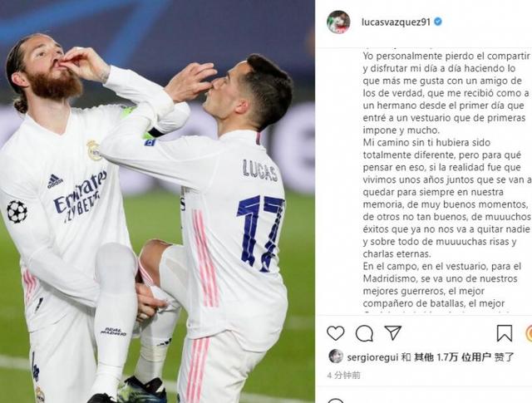532x403 pixels.
Task: Click the partial orange icon beside bookmark
Action: coord(529,333)
